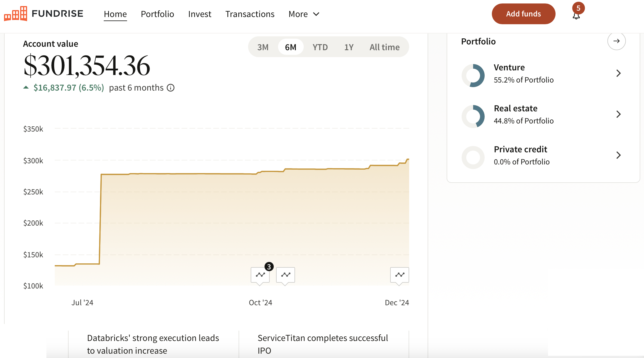The image size is (644, 358).
Task: Click the Venture portfolio label
Action: tap(509, 67)
